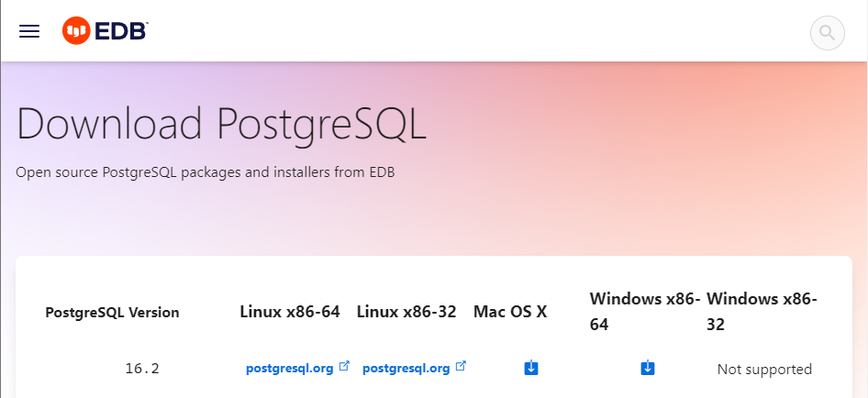Click external-link icon beside Linux x86-32 link

pos(461,366)
